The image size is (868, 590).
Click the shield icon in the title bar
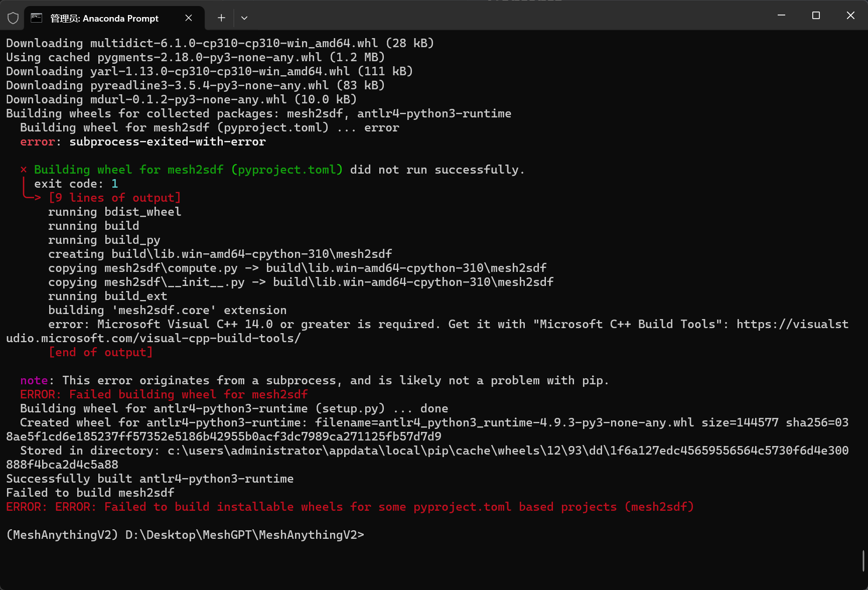[x=13, y=18]
